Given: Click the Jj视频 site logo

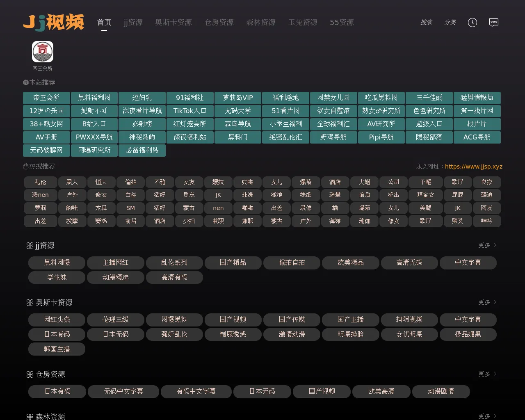Looking at the screenshot, I should tap(54, 22).
